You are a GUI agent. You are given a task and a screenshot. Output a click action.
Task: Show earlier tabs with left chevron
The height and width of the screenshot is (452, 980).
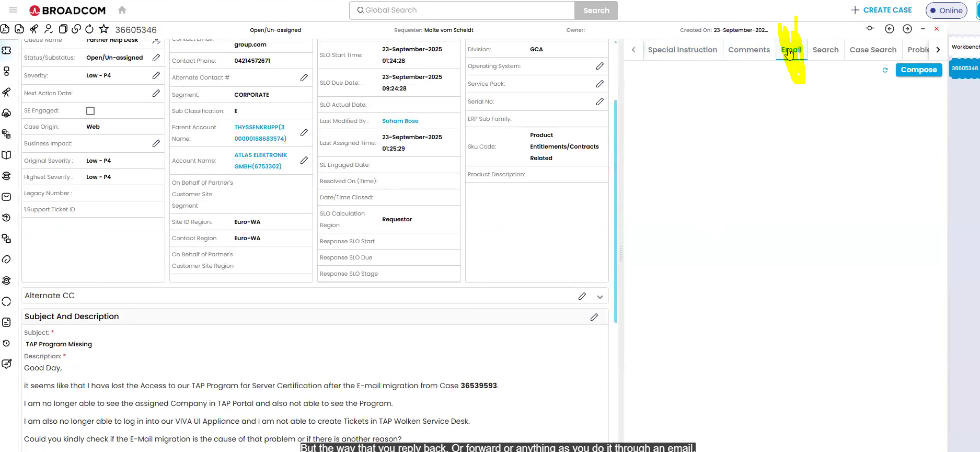point(633,50)
